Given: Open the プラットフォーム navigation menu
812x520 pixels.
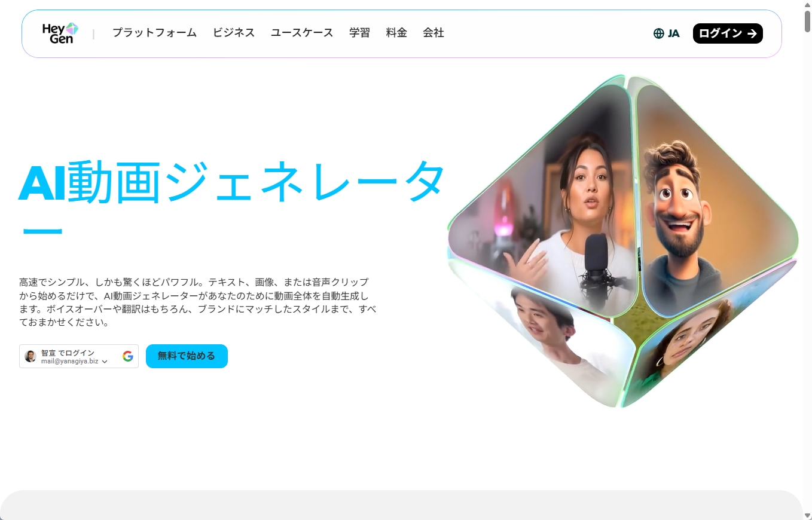Looking at the screenshot, I should (154, 33).
